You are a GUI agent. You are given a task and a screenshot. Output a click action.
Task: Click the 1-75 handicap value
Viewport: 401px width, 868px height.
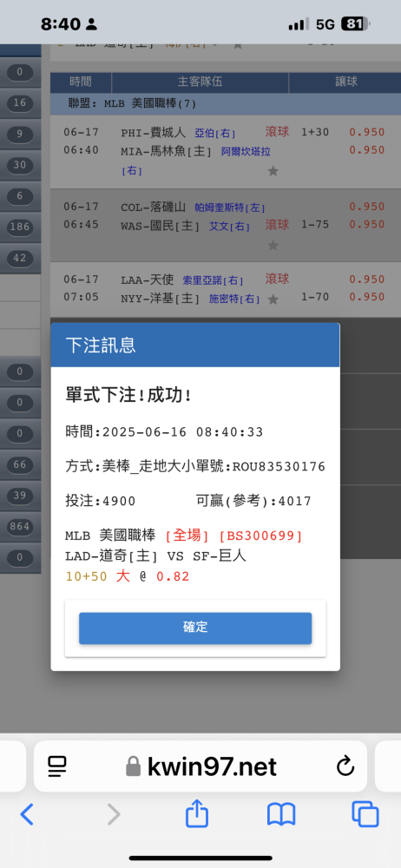315,224
